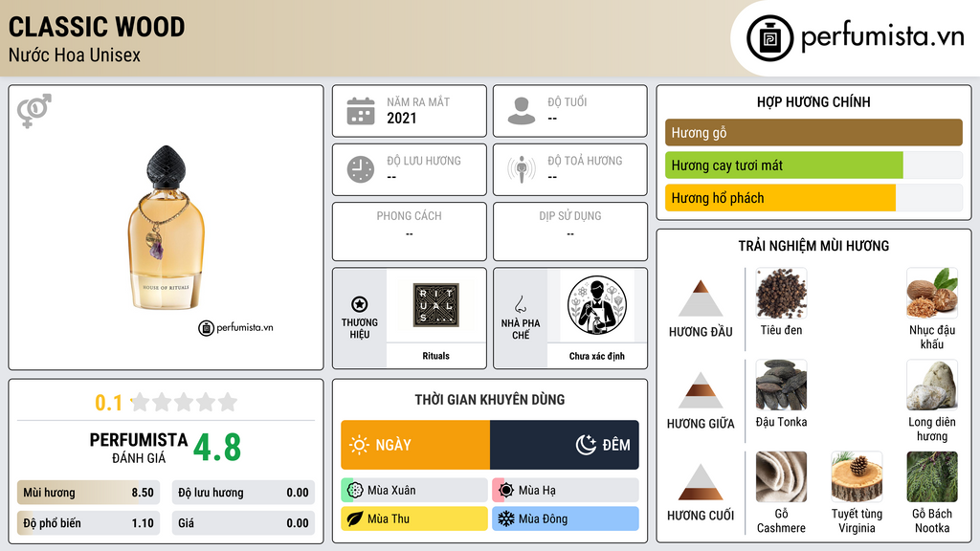Click the Hương cuối pyramid icon
Screen dimensions: 980x551
701,482
